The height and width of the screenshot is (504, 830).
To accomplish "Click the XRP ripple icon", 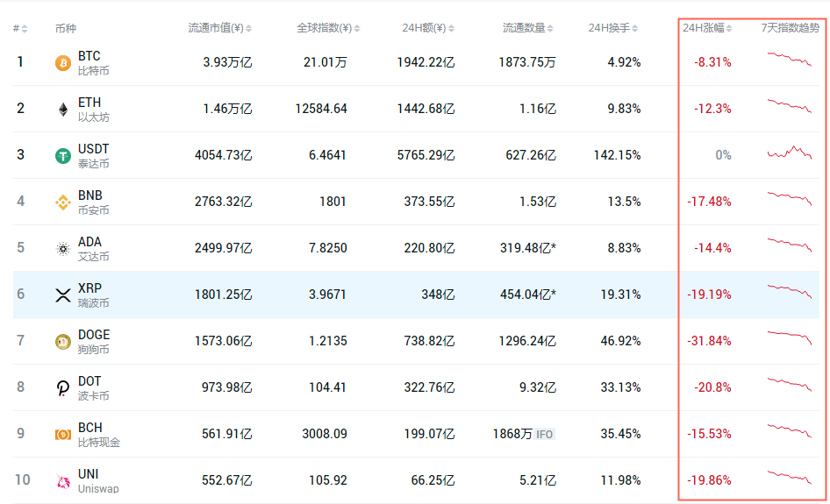I will click(x=63, y=295).
